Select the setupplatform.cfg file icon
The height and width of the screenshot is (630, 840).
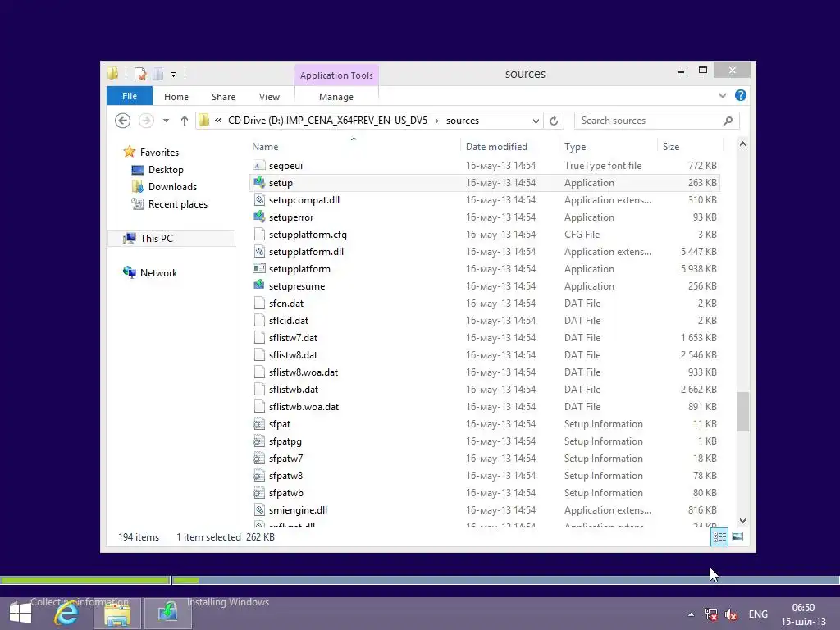click(259, 234)
